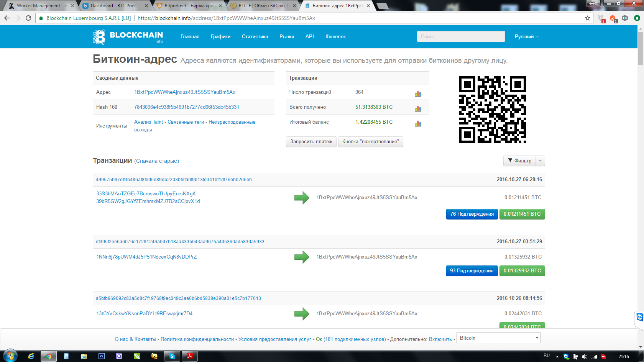Open sender address 1NNn6j78pUWM4dJ5P51Ndcex link
The height and width of the screenshot is (362, 644).
(146, 257)
